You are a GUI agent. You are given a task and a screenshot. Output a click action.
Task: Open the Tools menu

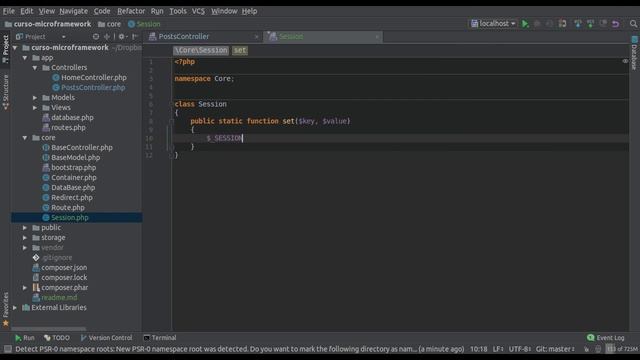178,11
